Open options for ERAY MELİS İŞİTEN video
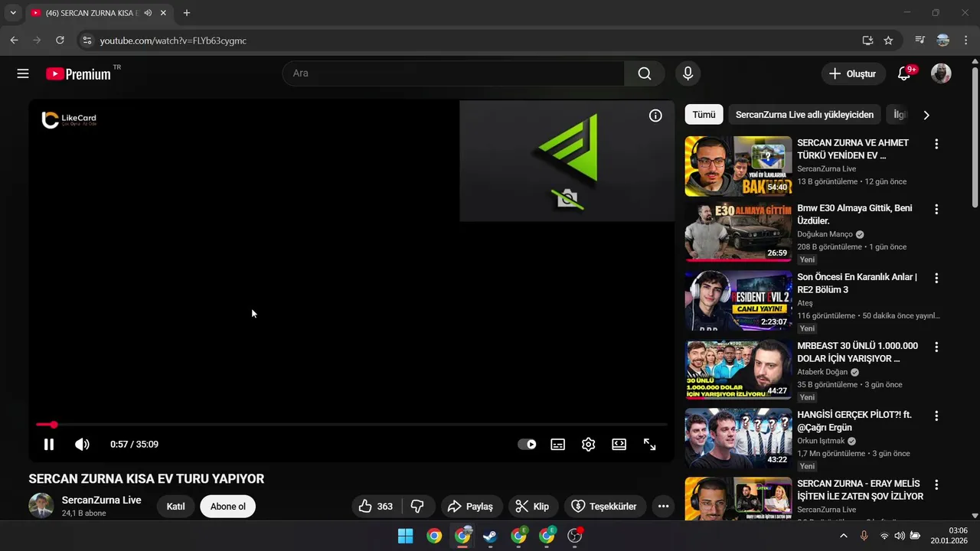980x551 pixels. click(936, 484)
